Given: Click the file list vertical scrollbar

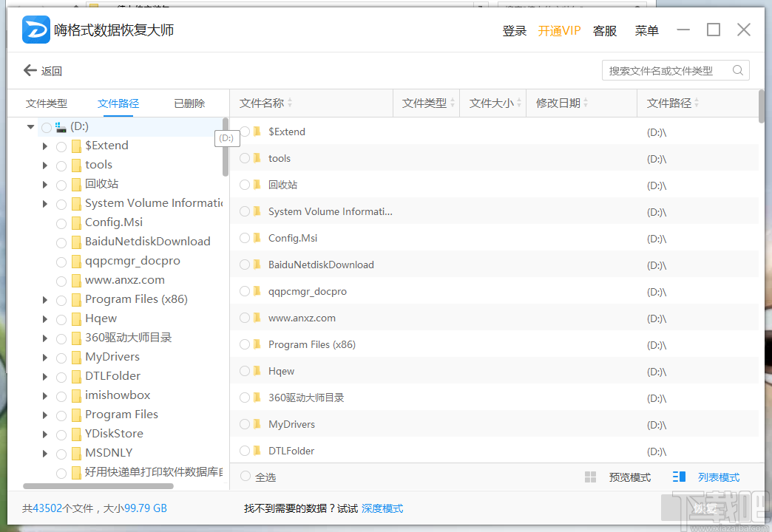Looking at the screenshot, I should [x=762, y=106].
